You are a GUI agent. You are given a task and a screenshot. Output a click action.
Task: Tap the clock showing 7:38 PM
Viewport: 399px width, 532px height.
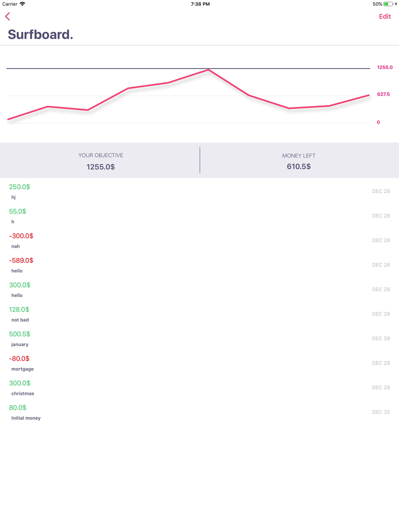click(200, 4)
